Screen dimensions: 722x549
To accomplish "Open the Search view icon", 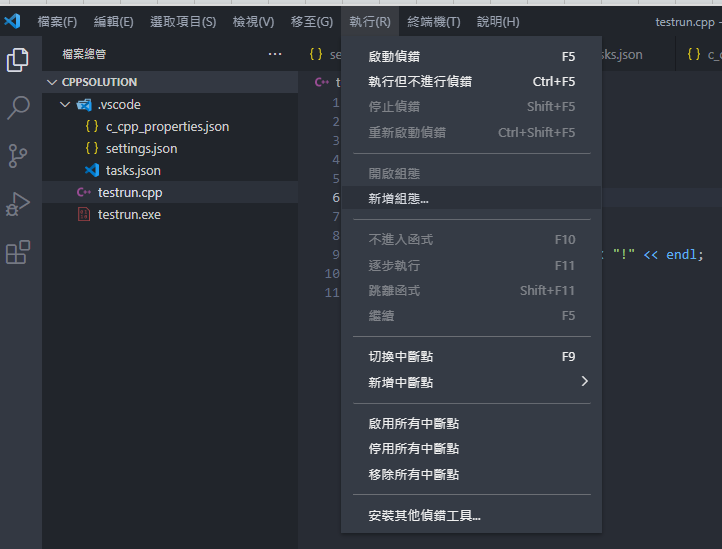I will (x=18, y=108).
